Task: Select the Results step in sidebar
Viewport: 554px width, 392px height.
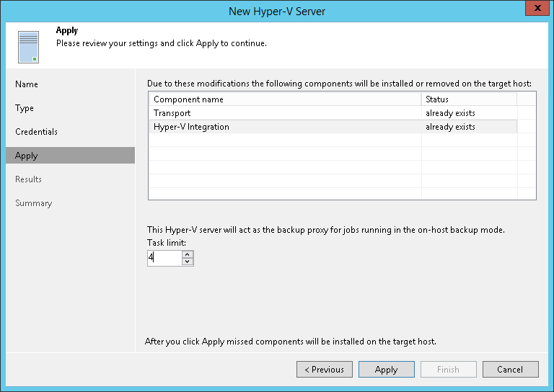Action: 28,179
